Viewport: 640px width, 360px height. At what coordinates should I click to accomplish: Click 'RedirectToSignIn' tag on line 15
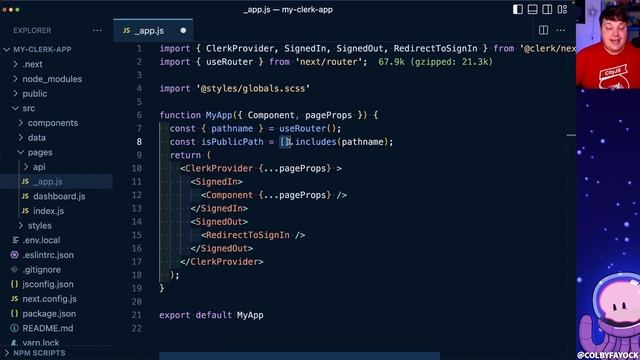(248, 235)
